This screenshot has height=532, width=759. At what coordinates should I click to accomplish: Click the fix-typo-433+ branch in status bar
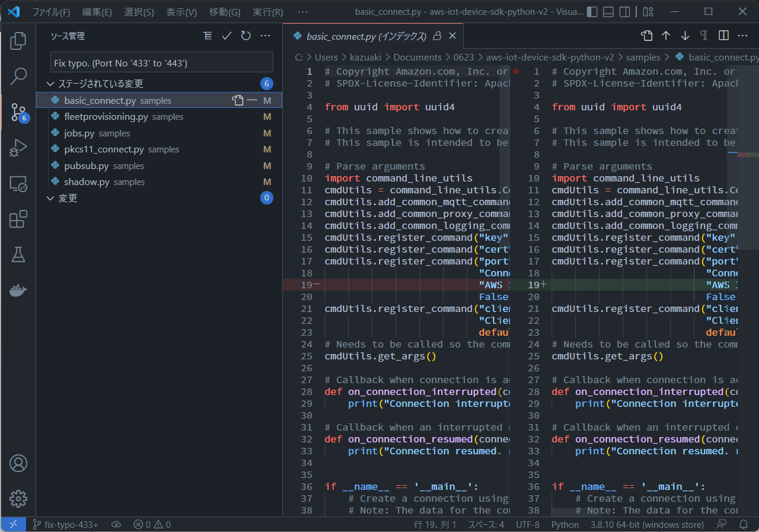66,524
